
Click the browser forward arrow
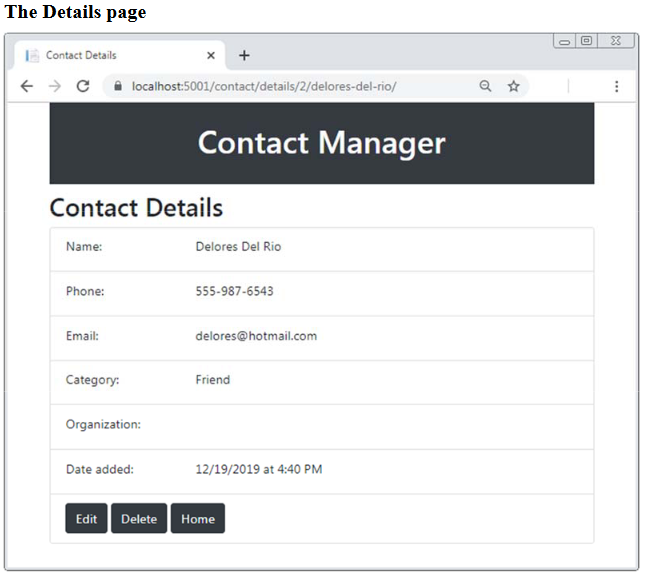point(54,86)
